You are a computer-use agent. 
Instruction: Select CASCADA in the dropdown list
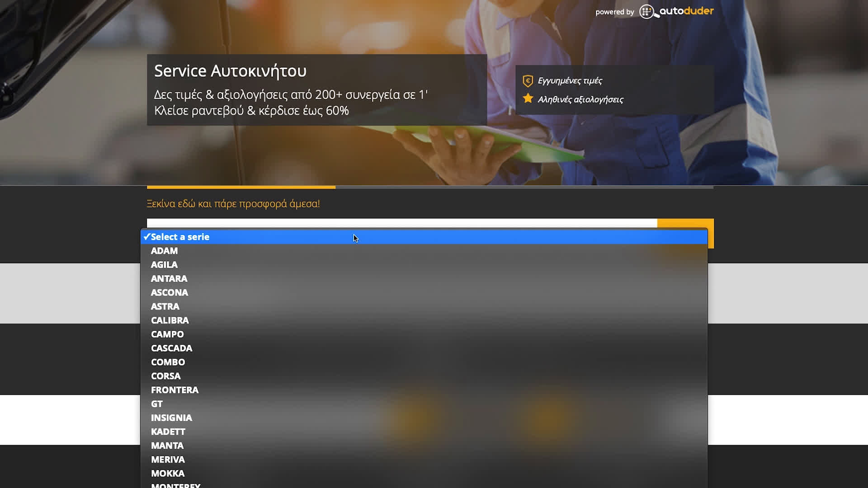tap(171, 348)
